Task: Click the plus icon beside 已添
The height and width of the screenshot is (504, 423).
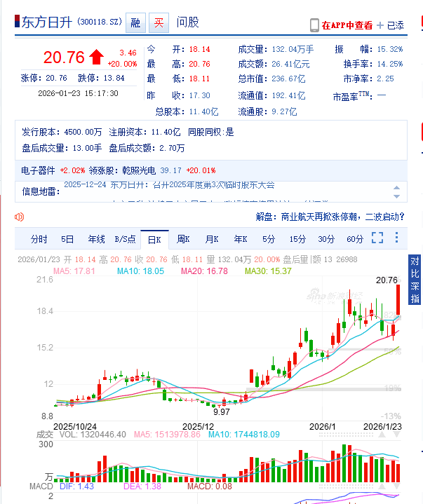Action: [380, 25]
